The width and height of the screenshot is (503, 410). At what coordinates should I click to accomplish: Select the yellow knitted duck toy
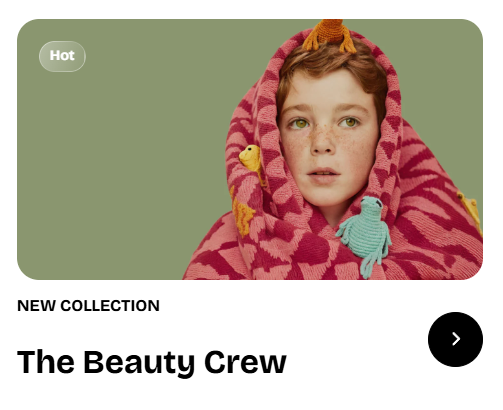[251, 160]
